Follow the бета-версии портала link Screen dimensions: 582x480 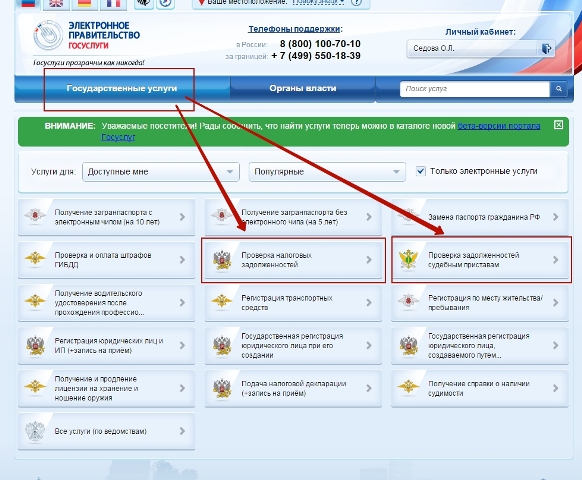pos(498,126)
